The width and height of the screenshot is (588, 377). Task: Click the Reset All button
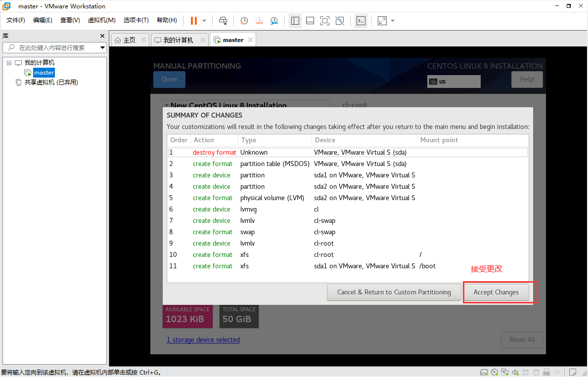pos(522,340)
